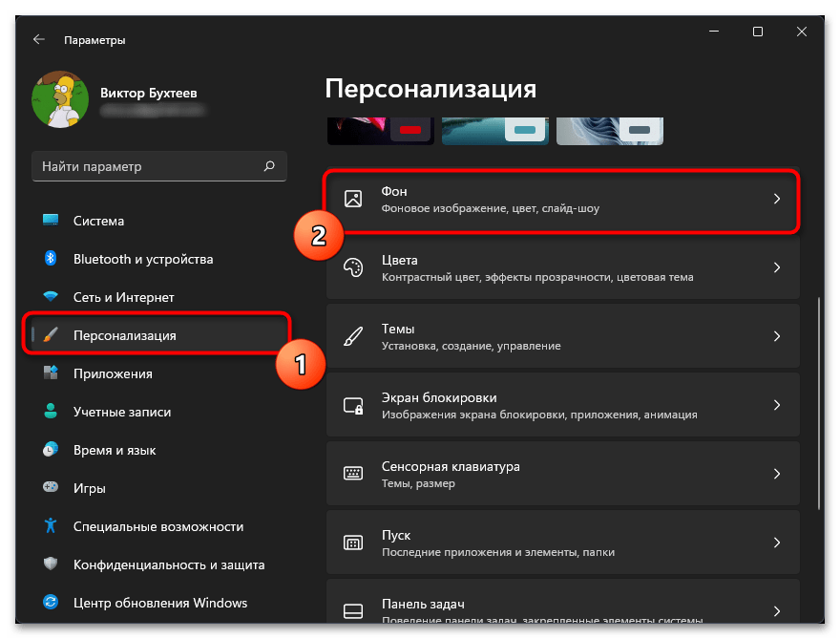Go to Центр обновления Windows
The height and width of the screenshot is (639, 840).
[x=159, y=603]
